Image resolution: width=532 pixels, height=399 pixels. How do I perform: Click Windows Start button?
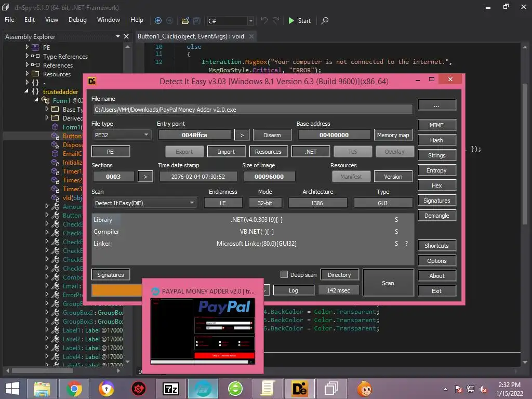(x=12, y=389)
